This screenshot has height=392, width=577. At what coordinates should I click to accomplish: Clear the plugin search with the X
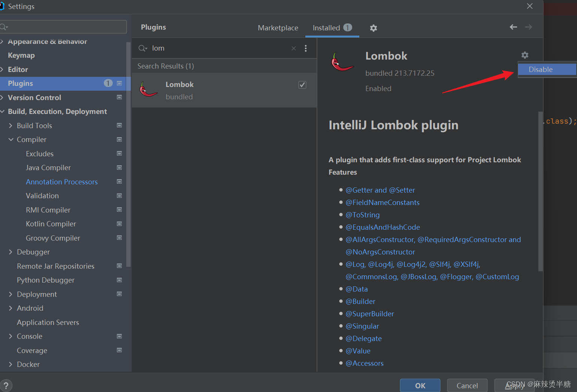tap(294, 48)
